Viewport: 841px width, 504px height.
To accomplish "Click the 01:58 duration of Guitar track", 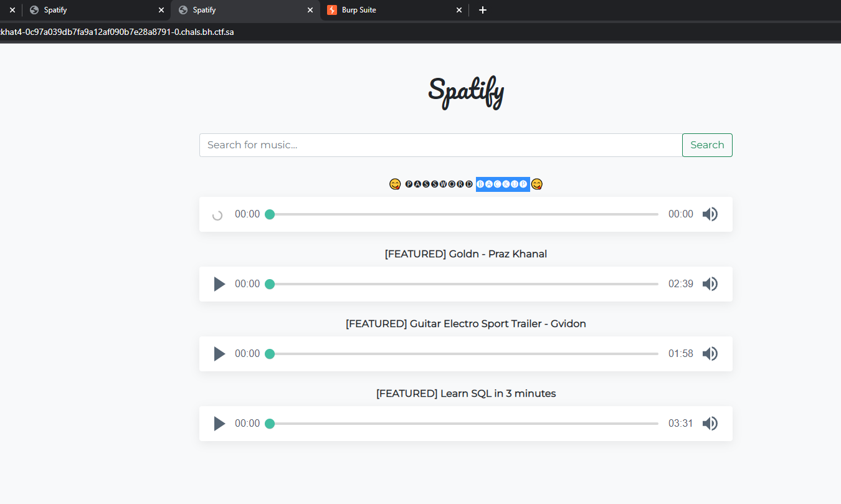I will point(681,354).
